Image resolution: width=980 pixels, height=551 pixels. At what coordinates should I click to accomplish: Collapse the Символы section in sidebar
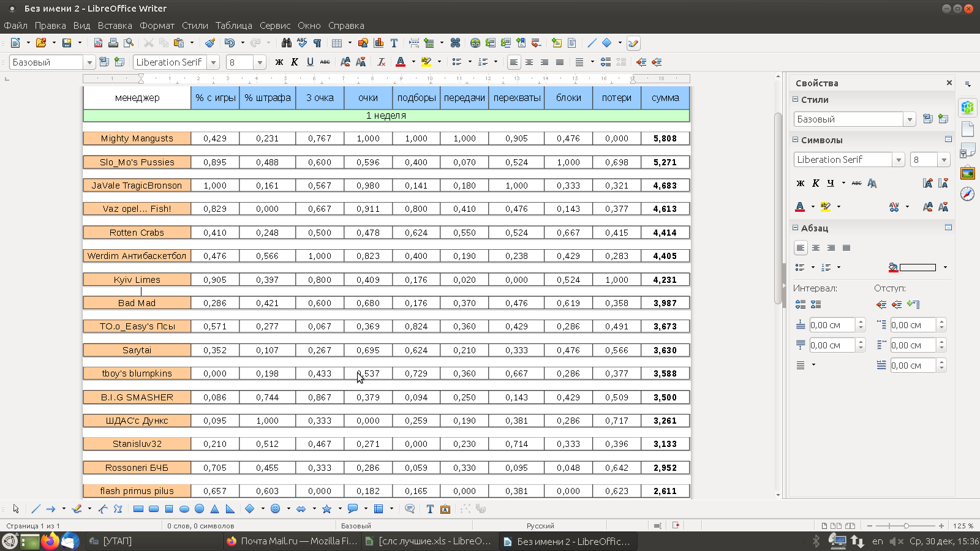coord(796,140)
